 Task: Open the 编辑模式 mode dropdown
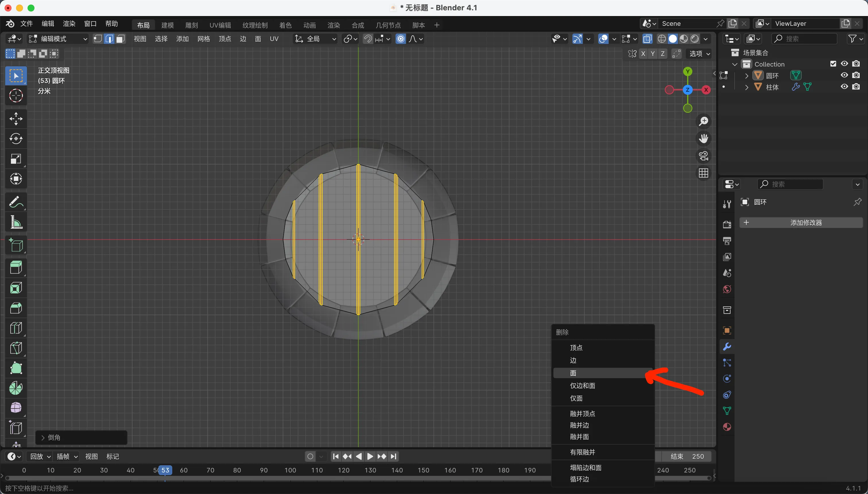[58, 39]
